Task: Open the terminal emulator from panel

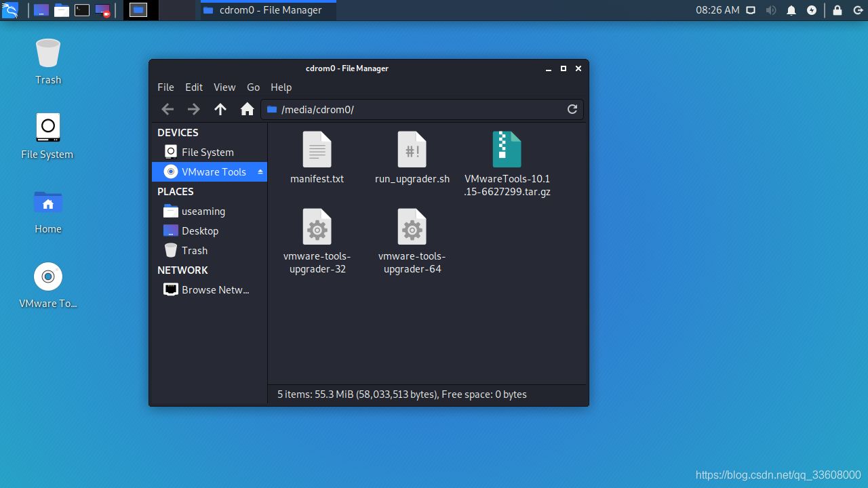Action: click(82, 10)
